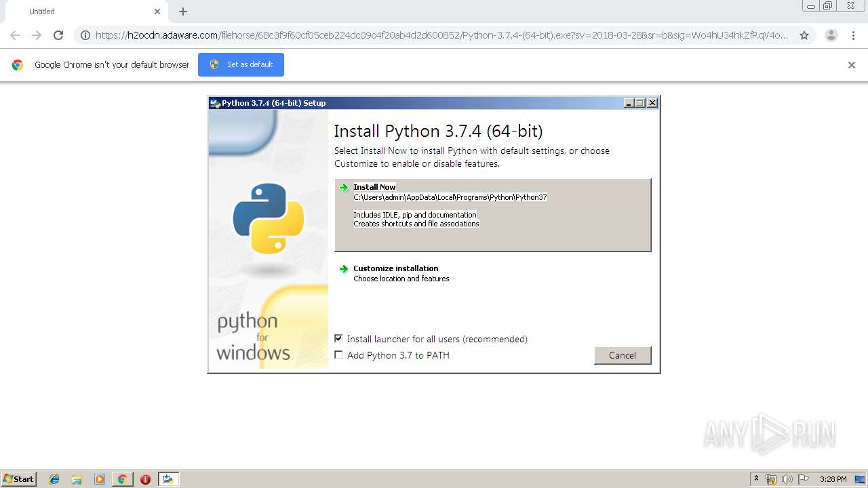Show hidden tray icons arrow
The height and width of the screenshot is (488, 868).
[756, 479]
